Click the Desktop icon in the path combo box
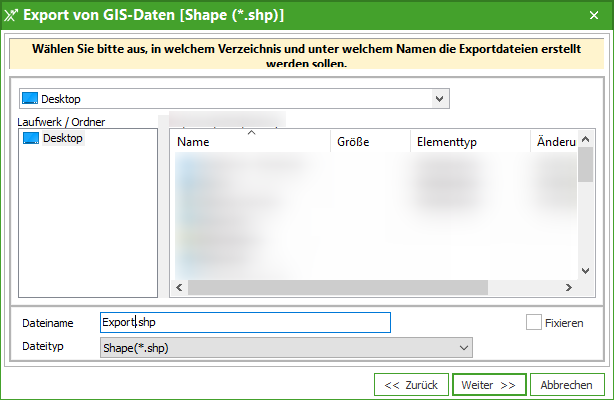 pos(29,99)
